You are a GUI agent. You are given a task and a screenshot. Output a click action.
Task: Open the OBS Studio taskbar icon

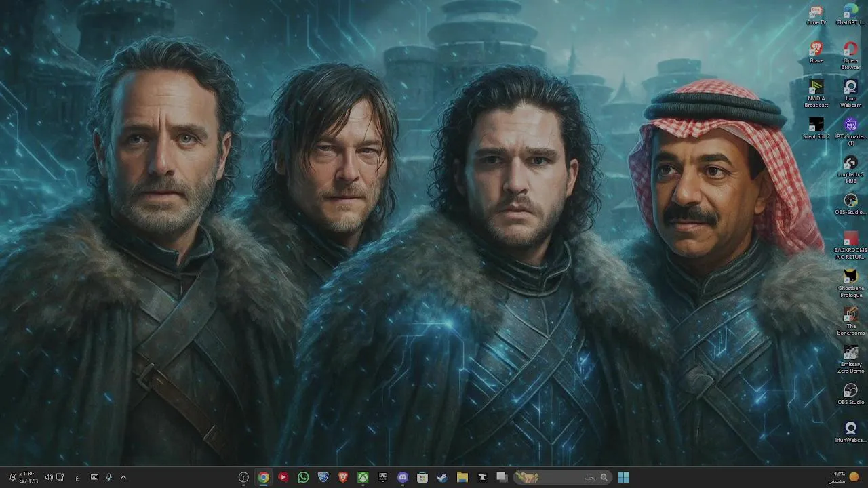point(243,477)
